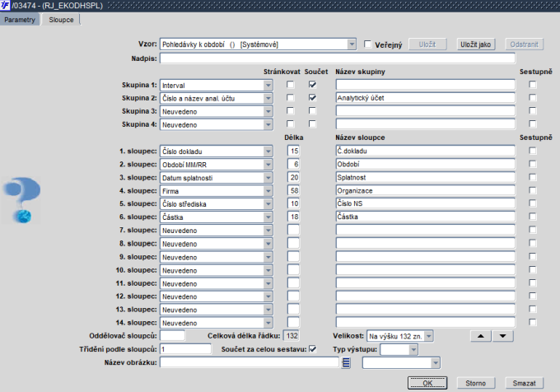
Task: Click the OK button
Action: [427, 383]
